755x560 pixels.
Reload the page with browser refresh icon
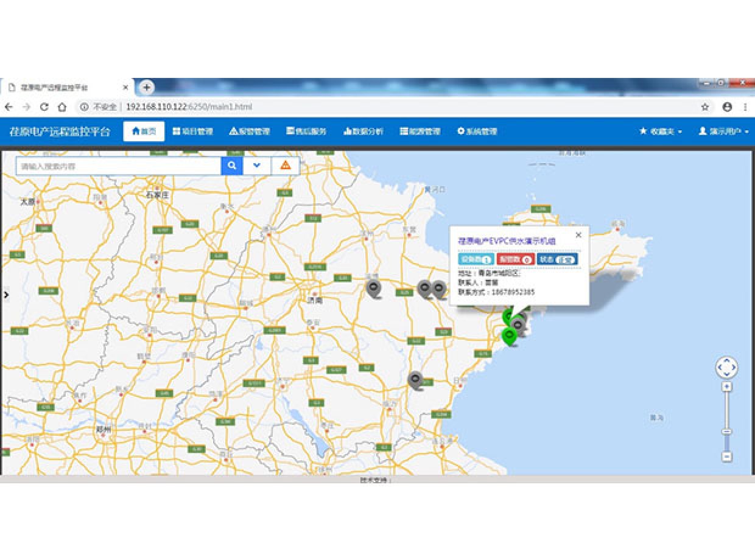click(x=44, y=107)
